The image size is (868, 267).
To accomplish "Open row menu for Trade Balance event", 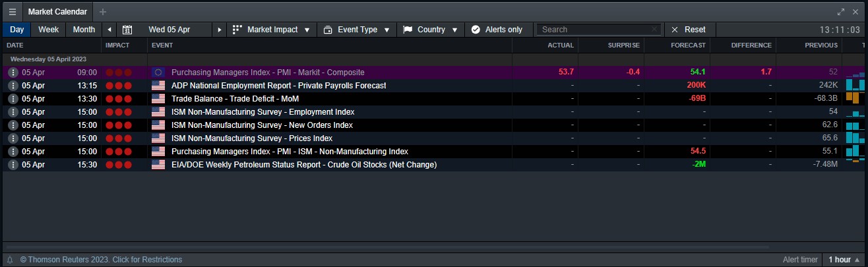I will pos(13,99).
